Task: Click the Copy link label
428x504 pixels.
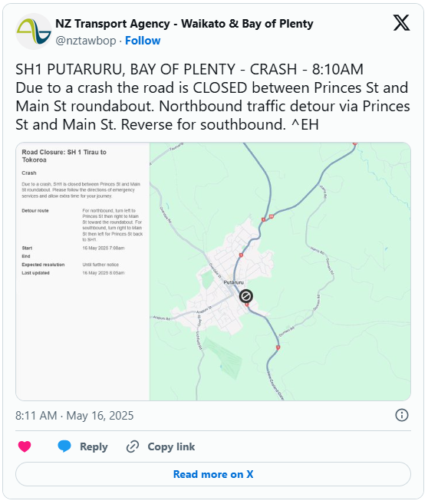Action: click(171, 446)
